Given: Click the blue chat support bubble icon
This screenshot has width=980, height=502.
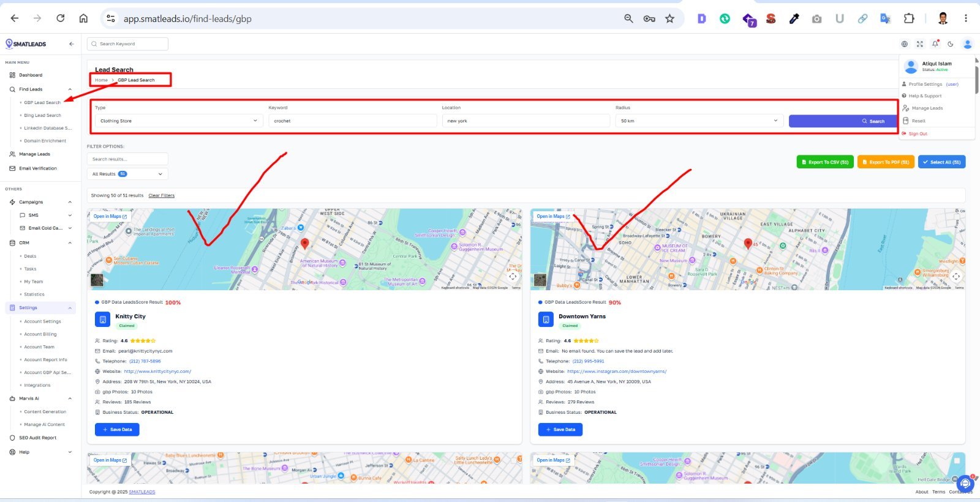Looking at the screenshot, I should (965, 484).
